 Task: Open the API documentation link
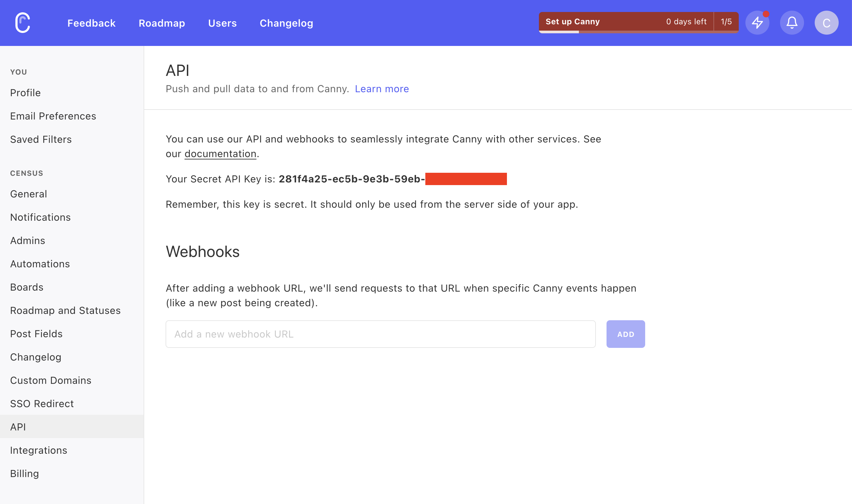coord(220,154)
